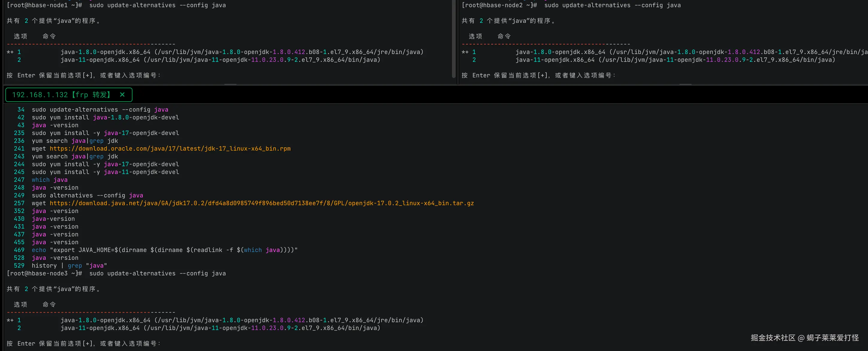
Task: Close the 192.168.1.132 frp session tab
Action: click(122, 95)
